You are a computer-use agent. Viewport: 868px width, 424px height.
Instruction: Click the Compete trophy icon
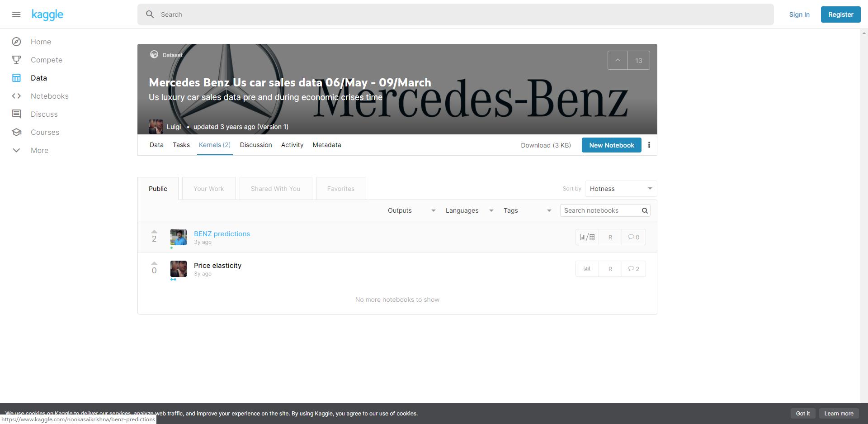pyautogui.click(x=16, y=60)
